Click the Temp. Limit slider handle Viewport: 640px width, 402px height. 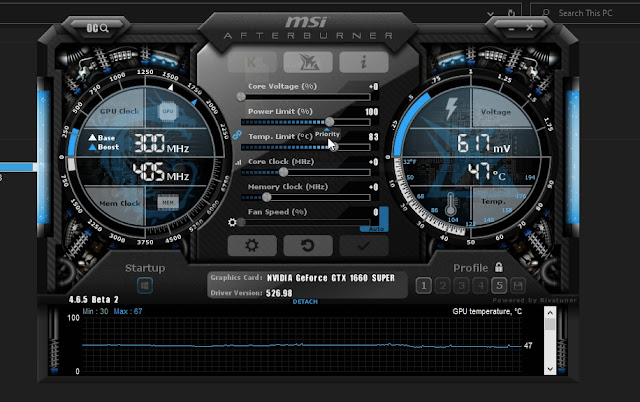coord(333,147)
